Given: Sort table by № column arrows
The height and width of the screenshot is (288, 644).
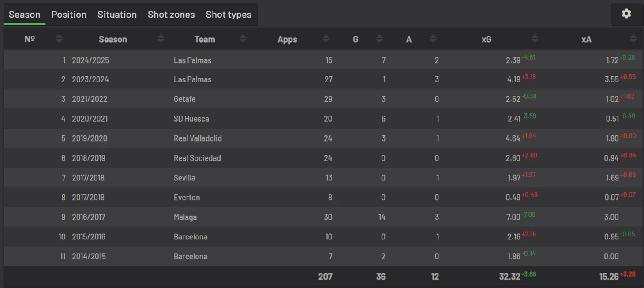Looking at the screenshot, I should click(59, 39).
